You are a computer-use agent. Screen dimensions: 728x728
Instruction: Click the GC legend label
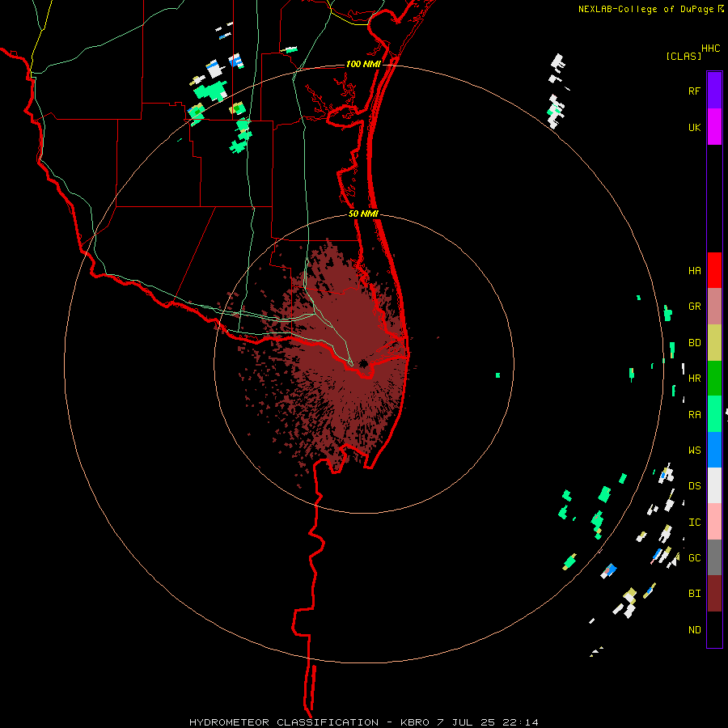pyautogui.click(x=694, y=558)
